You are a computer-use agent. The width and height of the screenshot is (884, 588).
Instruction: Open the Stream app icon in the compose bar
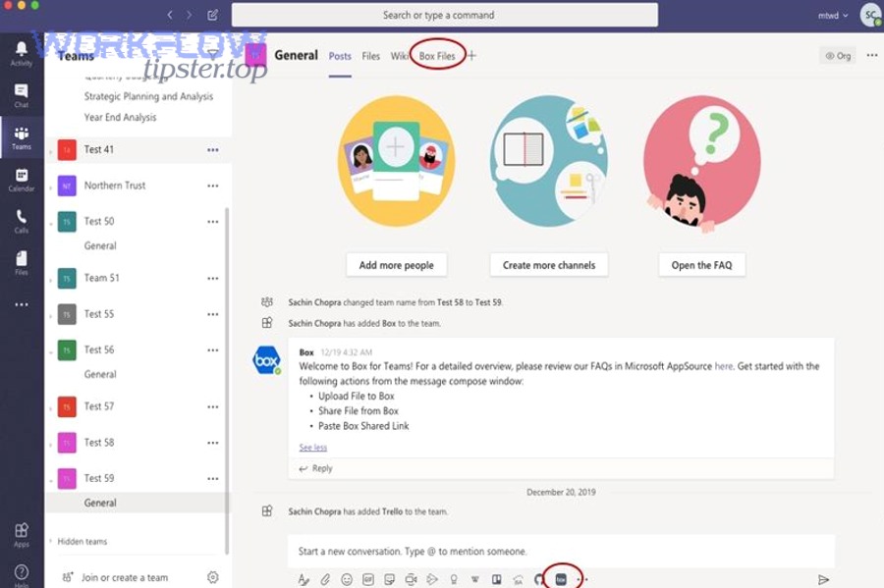(432, 579)
